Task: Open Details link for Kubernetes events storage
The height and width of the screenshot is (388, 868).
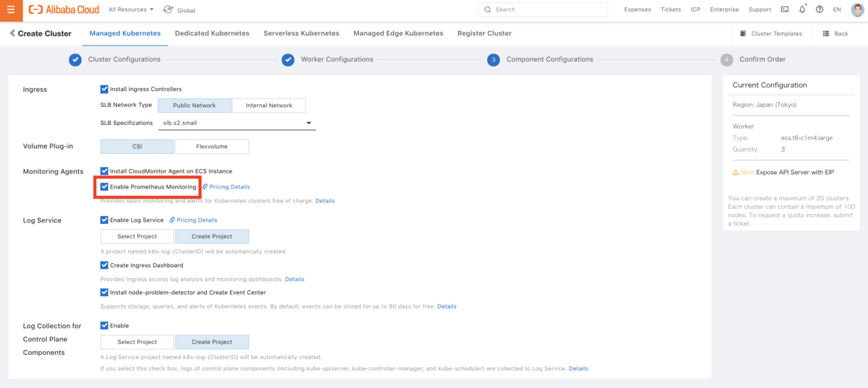Action: click(446, 306)
